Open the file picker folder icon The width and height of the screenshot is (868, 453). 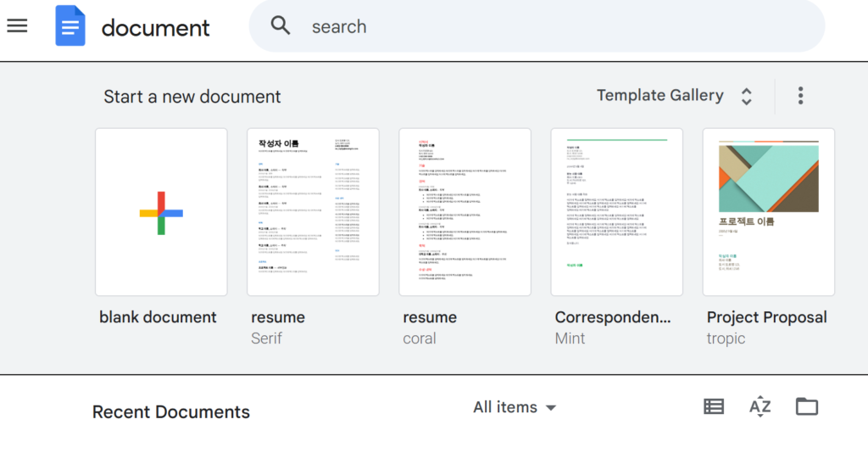click(806, 407)
